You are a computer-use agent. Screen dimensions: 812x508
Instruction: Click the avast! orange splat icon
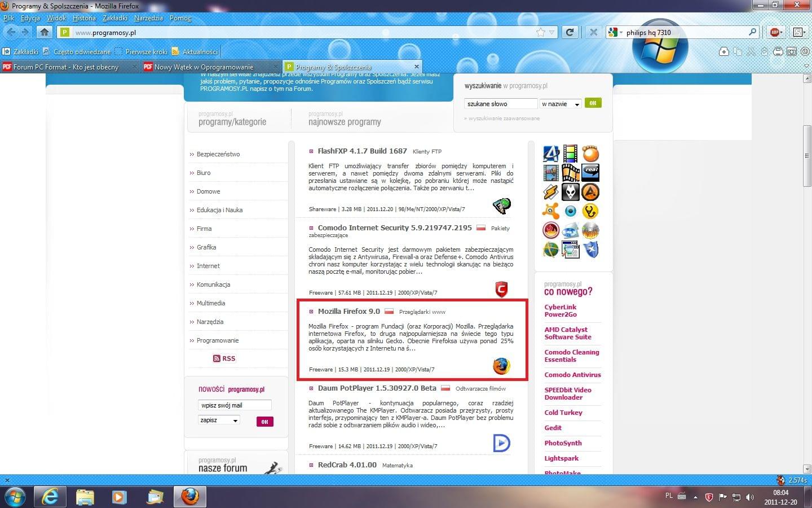[551, 211]
